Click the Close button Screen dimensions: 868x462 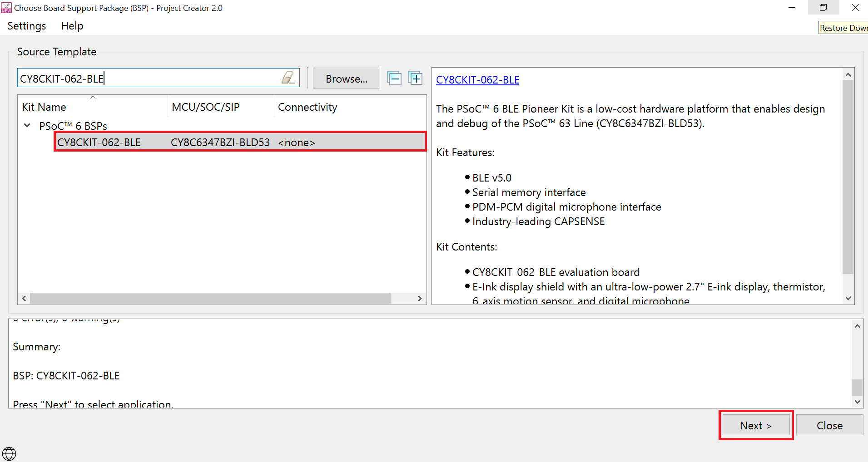click(829, 425)
